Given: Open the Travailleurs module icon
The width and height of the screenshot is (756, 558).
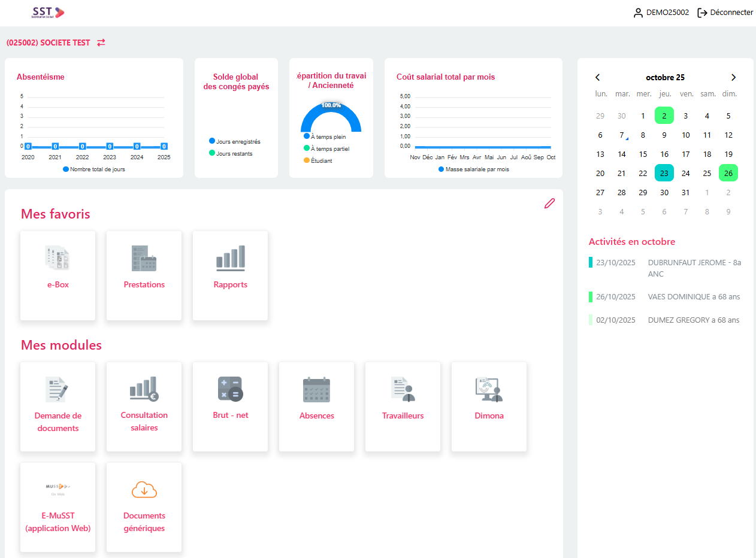Looking at the screenshot, I should coord(403,389).
